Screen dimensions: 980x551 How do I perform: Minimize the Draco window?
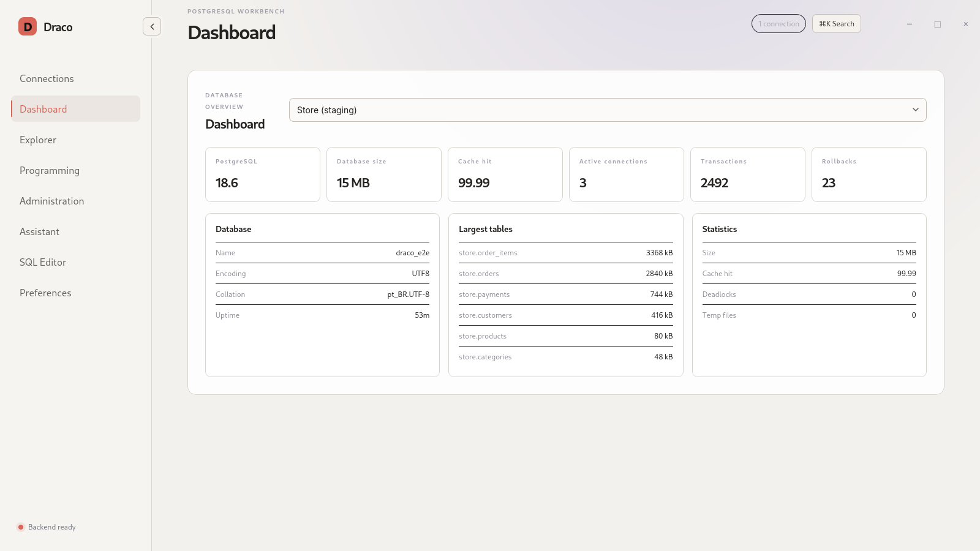(x=910, y=24)
